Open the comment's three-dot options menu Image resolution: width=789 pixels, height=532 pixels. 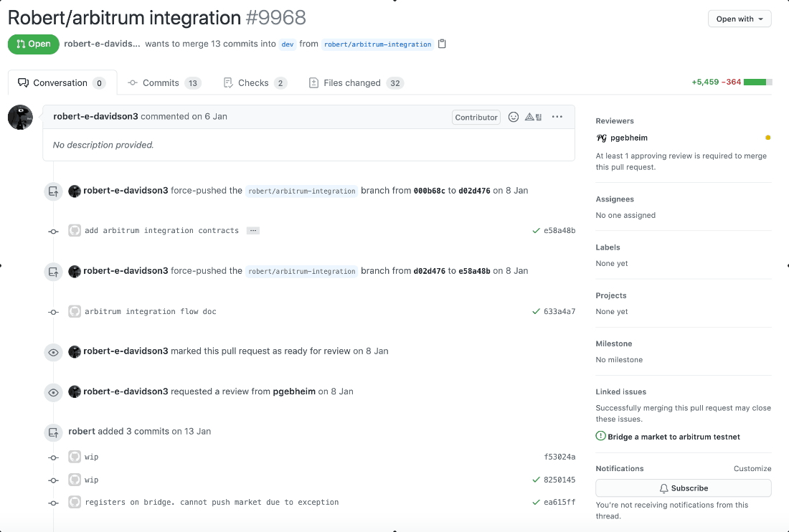[557, 117]
